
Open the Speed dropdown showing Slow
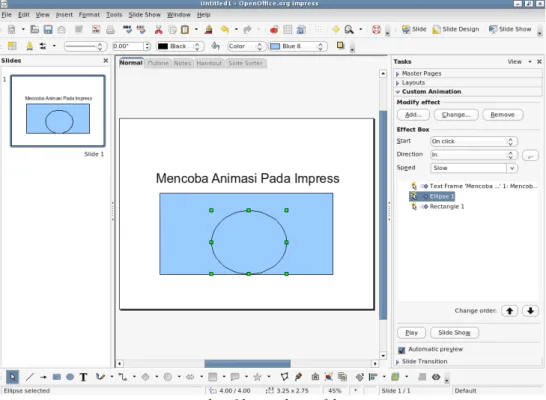coord(474,168)
